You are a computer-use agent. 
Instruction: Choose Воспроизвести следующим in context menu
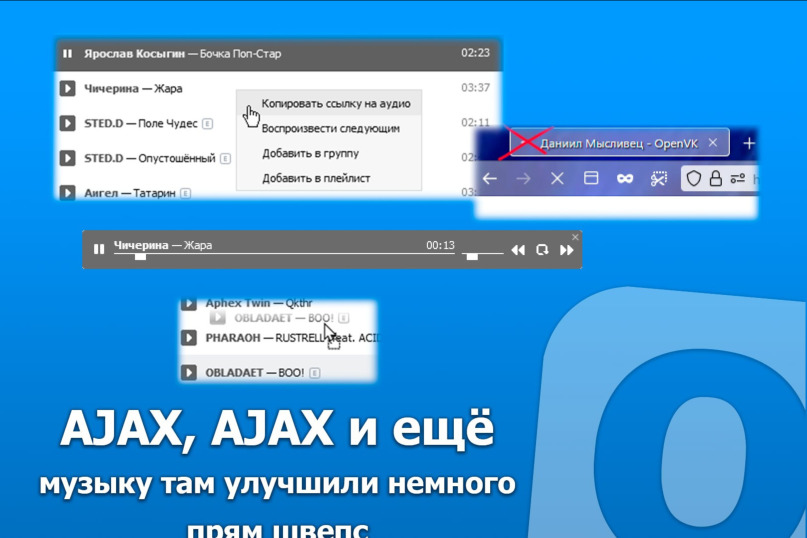click(x=329, y=128)
